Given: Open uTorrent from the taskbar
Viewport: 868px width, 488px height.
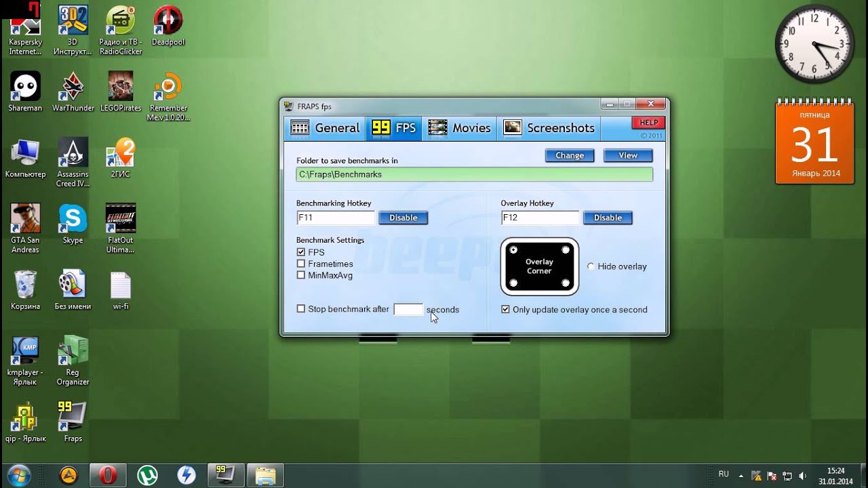Looking at the screenshot, I should point(147,475).
